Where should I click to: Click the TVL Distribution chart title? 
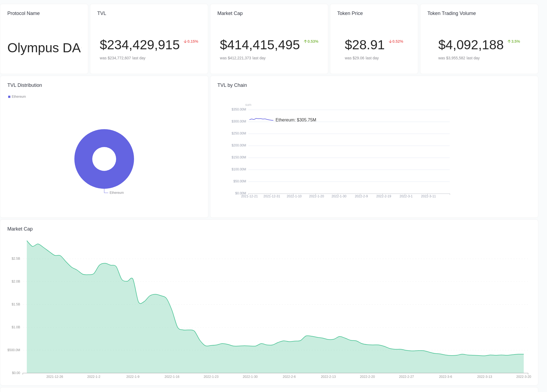[25, 85]
